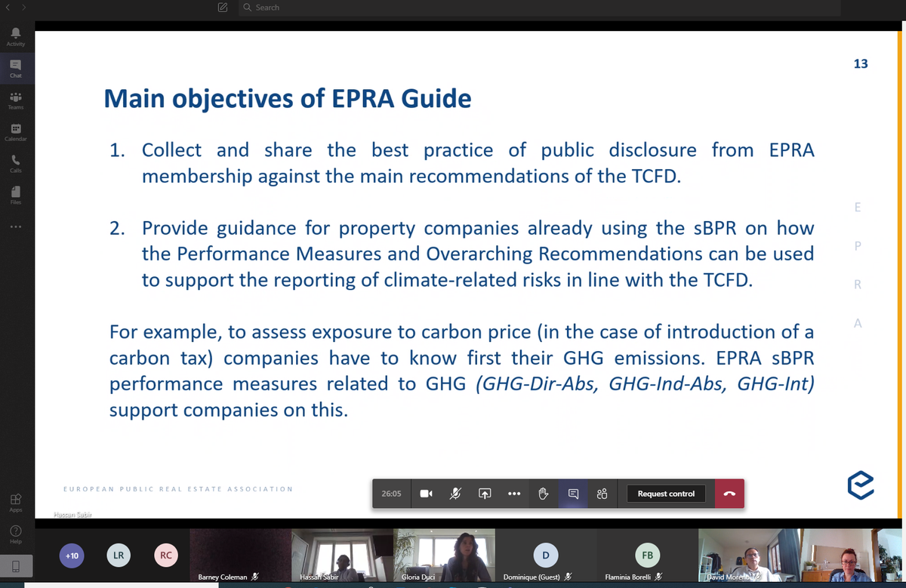The image size is (906, 588).
Task: Open Files in the sidebar
Action: point(15,195)
